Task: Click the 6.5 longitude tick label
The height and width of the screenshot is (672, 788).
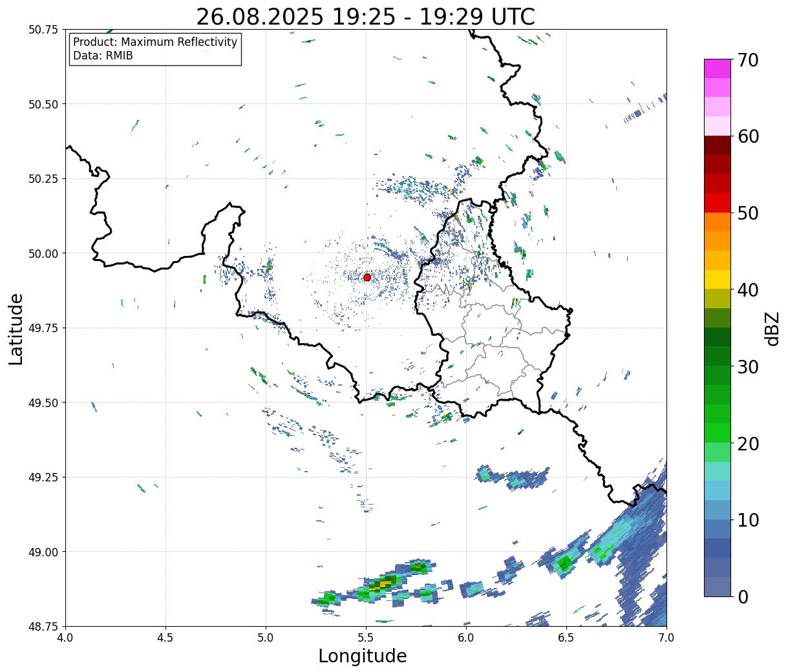Action: click(x=566, y=638)
